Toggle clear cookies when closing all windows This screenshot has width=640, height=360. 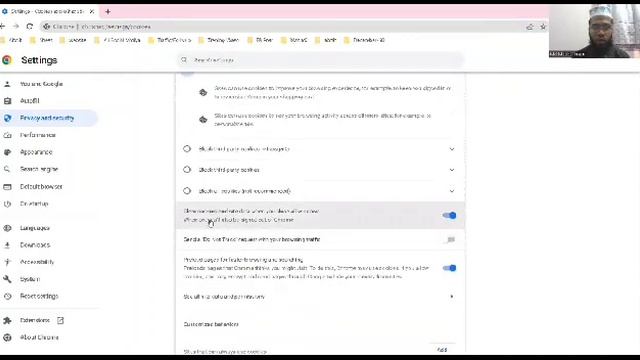pos(449,216)
